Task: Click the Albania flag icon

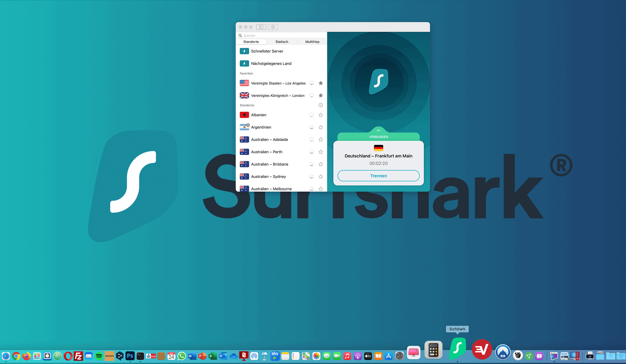Action: pos(244,115)
